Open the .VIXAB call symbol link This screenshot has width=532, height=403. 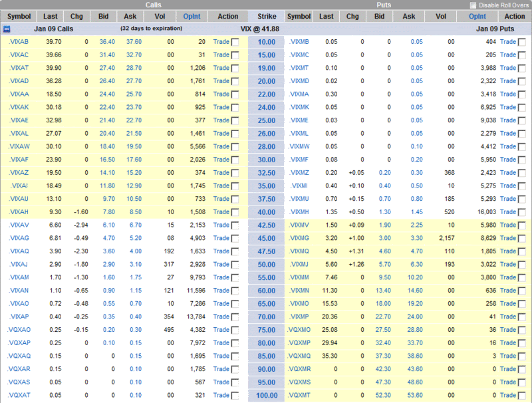(x=19, y=42)
